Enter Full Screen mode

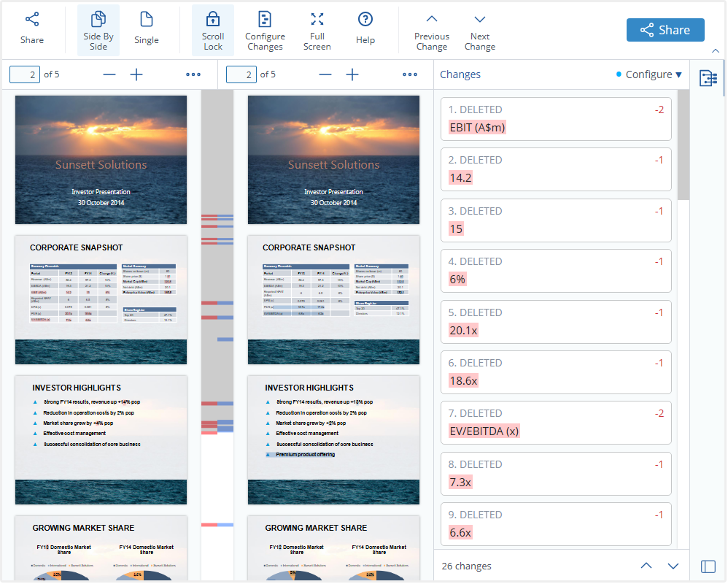tap(317, 31)
